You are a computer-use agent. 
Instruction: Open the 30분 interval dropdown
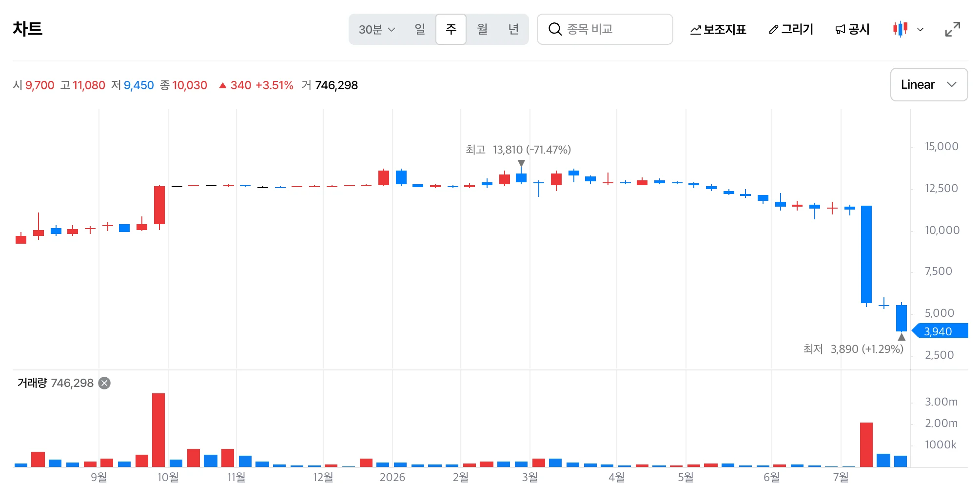point(376,29)
